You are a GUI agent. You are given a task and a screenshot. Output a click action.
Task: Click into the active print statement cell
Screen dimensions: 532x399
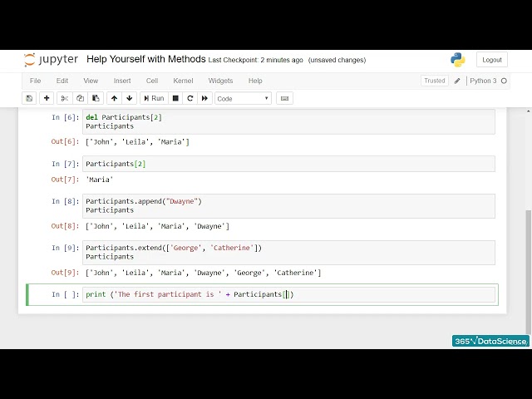click(288, 294)
